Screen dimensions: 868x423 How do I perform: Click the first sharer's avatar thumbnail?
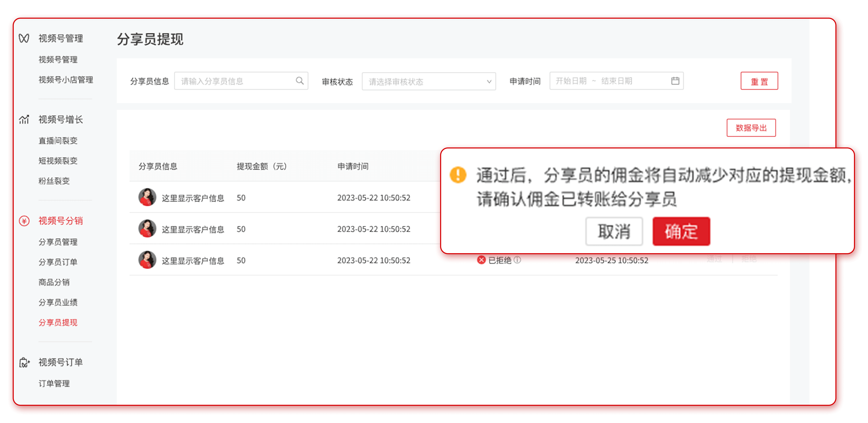pos(147,198)
